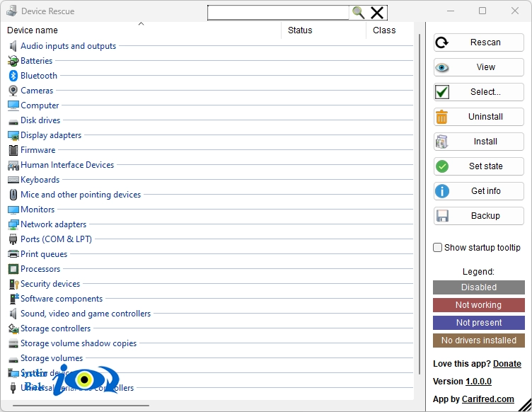Viewport: 532px width, 412px height.
Task: Click the View eye button
Action: [478, 67]
